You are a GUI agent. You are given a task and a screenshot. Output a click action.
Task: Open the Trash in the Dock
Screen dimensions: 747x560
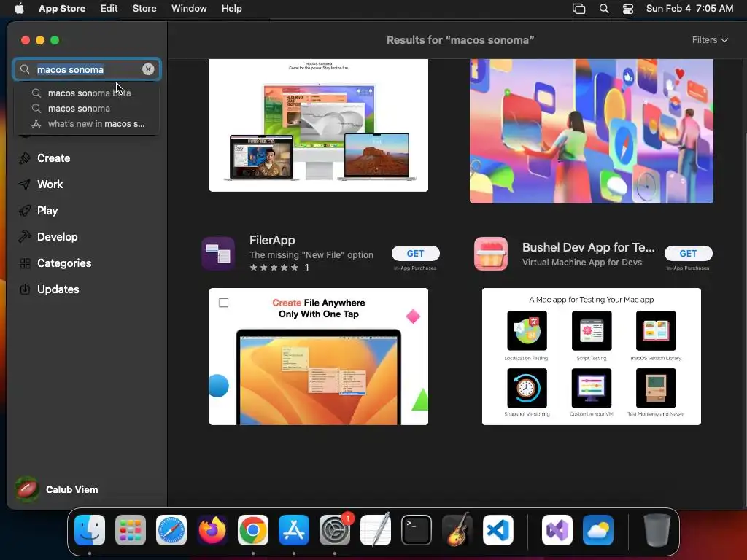(x=657, y=530)
